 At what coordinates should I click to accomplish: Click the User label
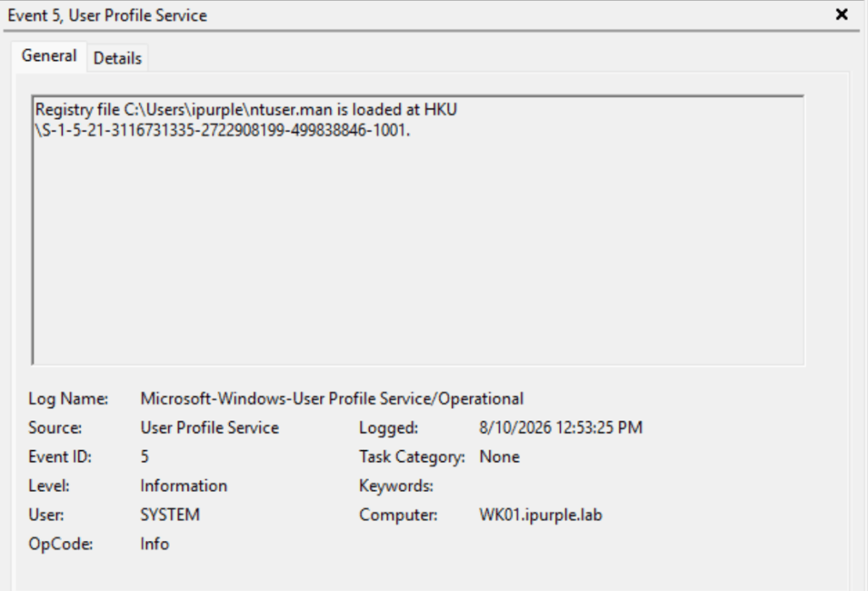tap(46, 515)
